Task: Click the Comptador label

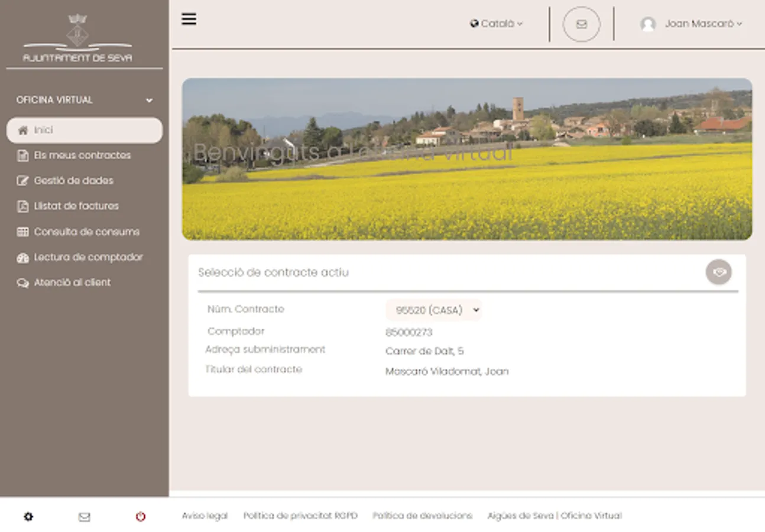Action: click(x=236, y=331)
